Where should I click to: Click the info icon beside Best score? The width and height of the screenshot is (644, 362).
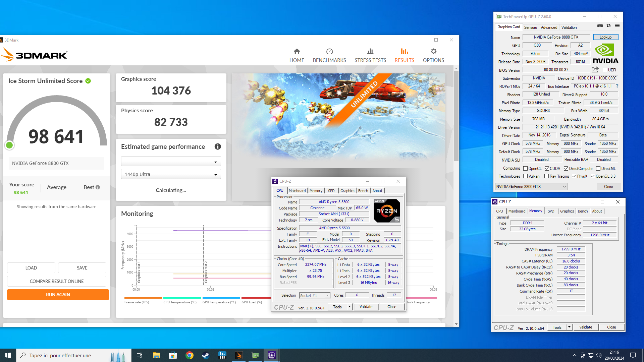coord(98,187)
